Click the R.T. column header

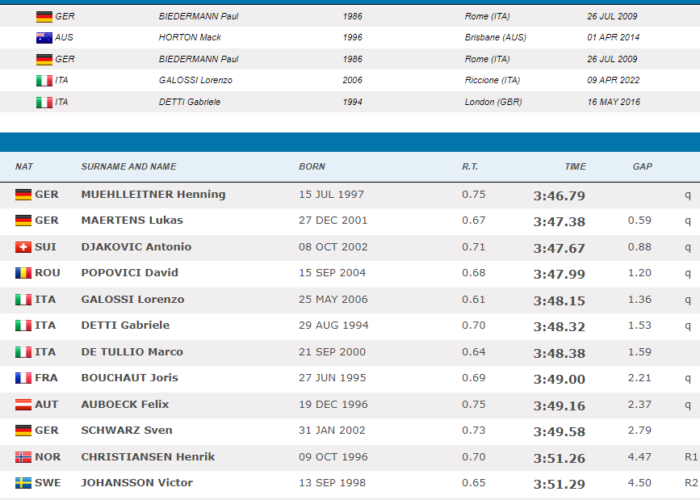[470, 166]
